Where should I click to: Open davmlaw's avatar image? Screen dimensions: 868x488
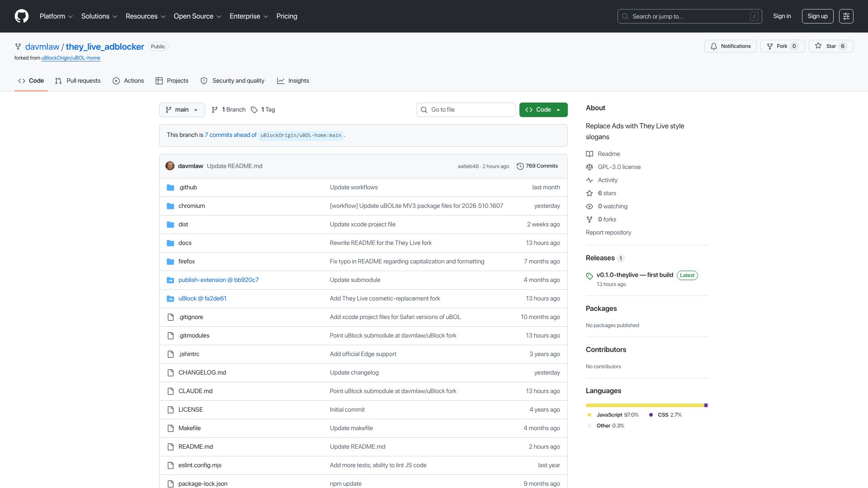(x=170, y=166)
